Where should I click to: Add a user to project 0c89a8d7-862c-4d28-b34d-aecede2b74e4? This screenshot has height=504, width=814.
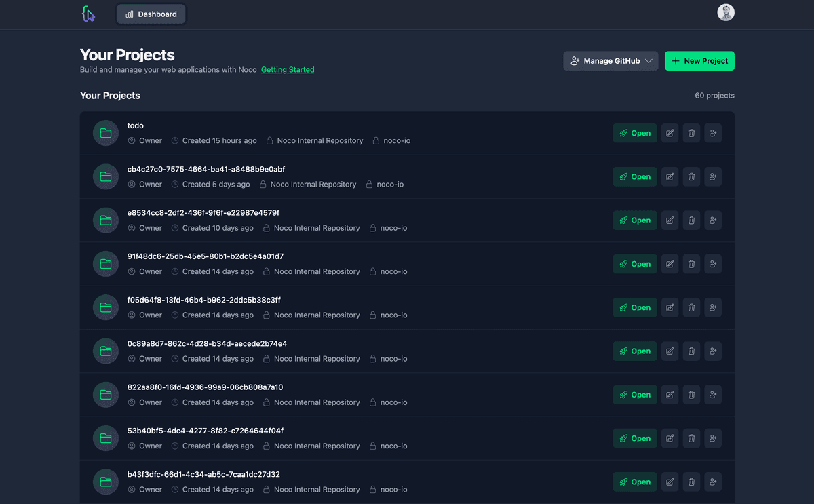[713, 351]
